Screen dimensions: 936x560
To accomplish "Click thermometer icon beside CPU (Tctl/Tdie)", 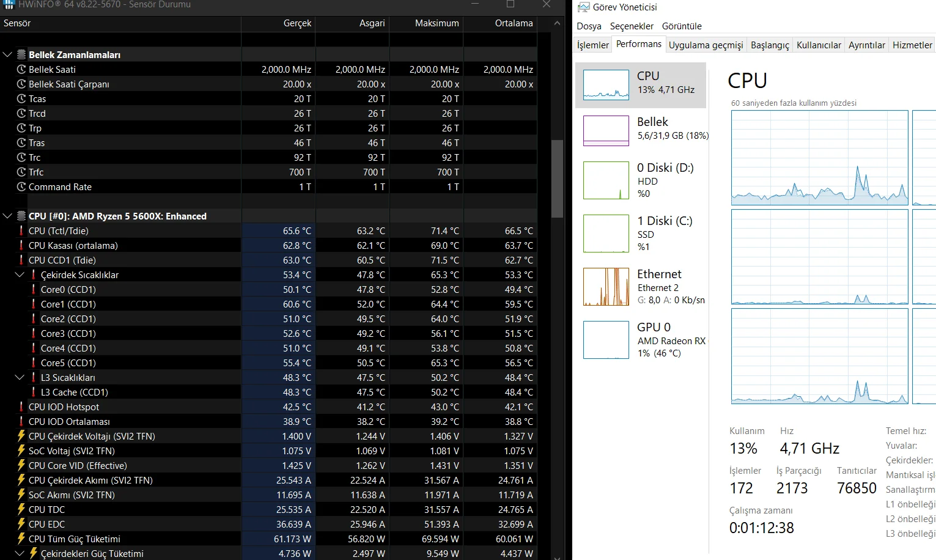I will pyautogui.click(x=21, y=231).
